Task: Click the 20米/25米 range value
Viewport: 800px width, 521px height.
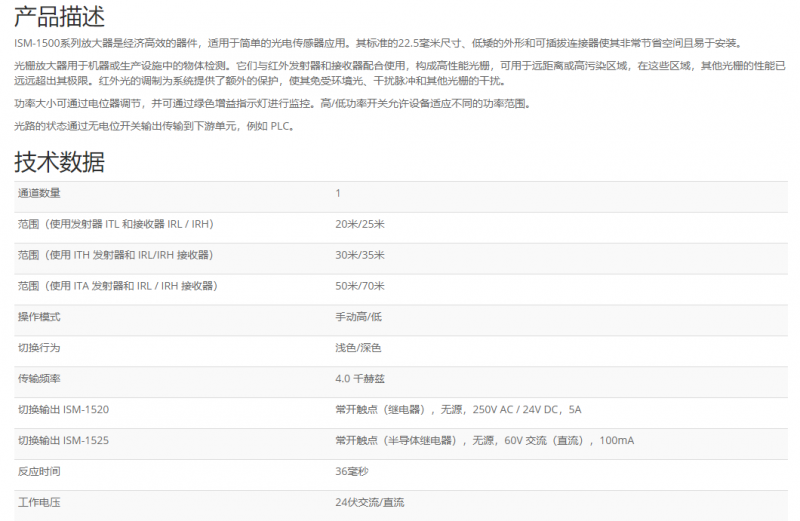Action: tap(359, 224)
